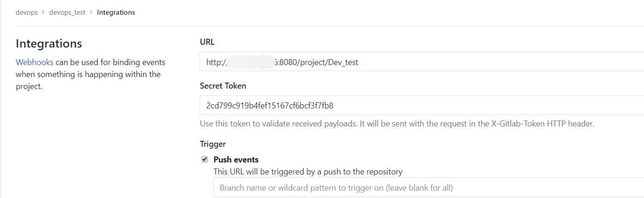Click the Trigger section heading
This screenshot has width=644, height=198.
click(213, 144)
